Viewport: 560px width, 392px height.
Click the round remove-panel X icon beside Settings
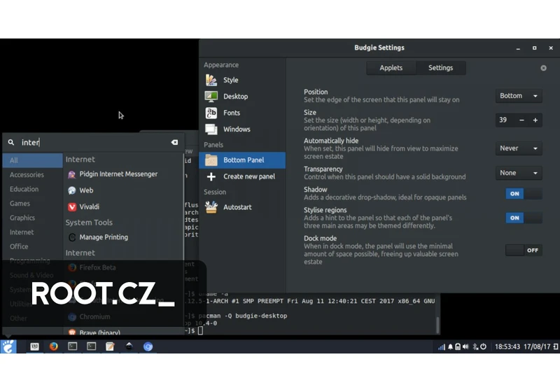pyautogui.click(x=543, y=68)
